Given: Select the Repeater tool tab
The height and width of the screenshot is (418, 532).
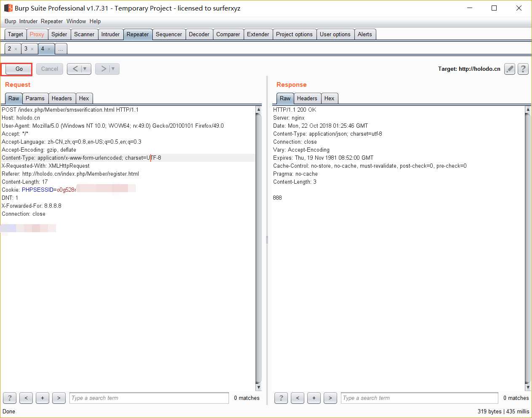Looking at the screenshot, I should coord(138,34).
